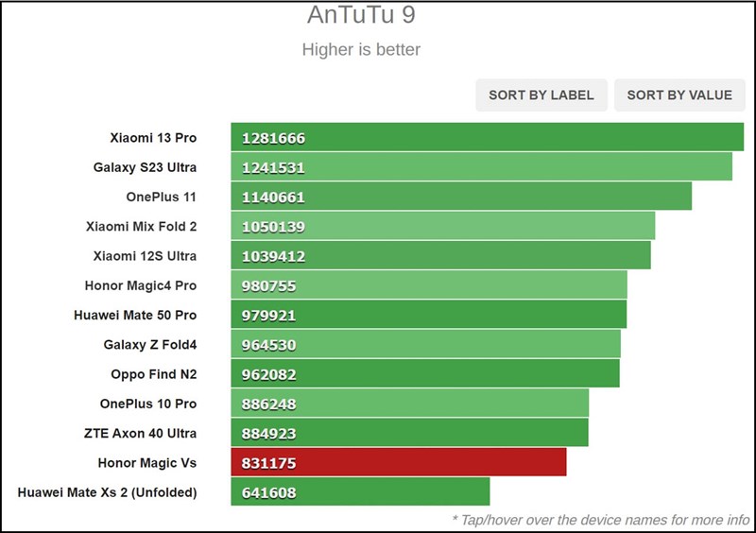This screenshot has height=533, width=756.
Task: Click the Oppo Find N2 device name
Action: 154,374
